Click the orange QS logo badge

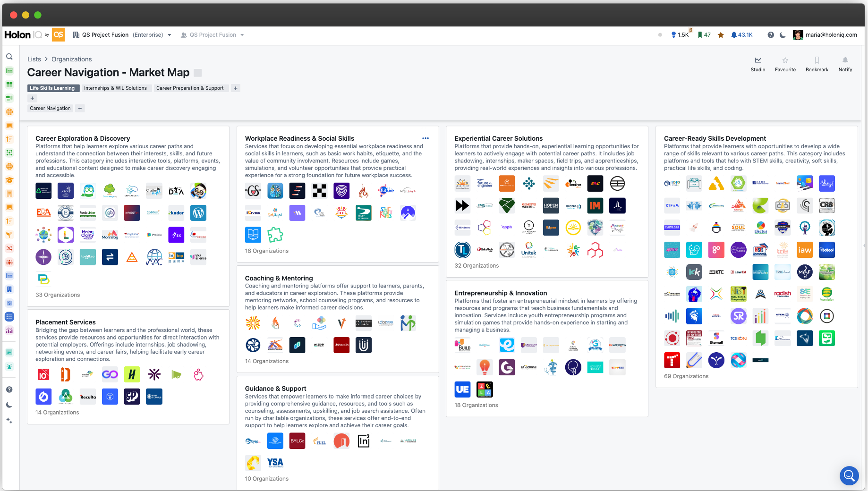(x=59, y=34)
